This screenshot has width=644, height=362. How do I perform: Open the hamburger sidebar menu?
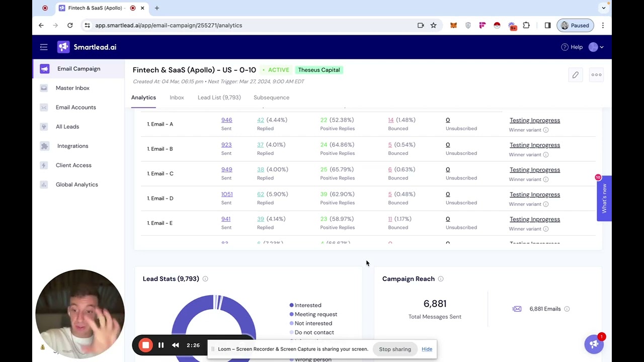pyautogui.click(x=44, y=47)
